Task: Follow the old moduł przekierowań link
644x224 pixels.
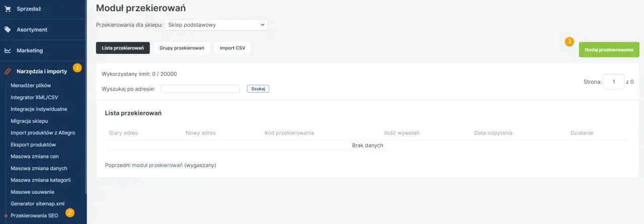Action: coord(157,165)
